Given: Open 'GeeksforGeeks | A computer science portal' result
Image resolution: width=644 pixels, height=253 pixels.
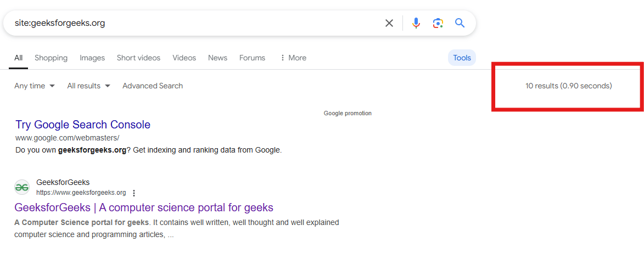Looking at the screenshot, I should click(x=144, y=207).
